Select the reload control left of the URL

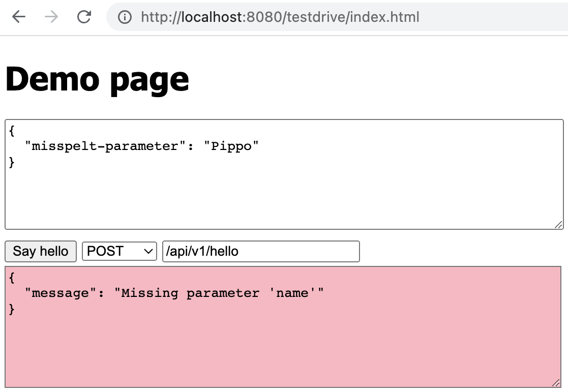pyautogui.click(x=83, y=17)
